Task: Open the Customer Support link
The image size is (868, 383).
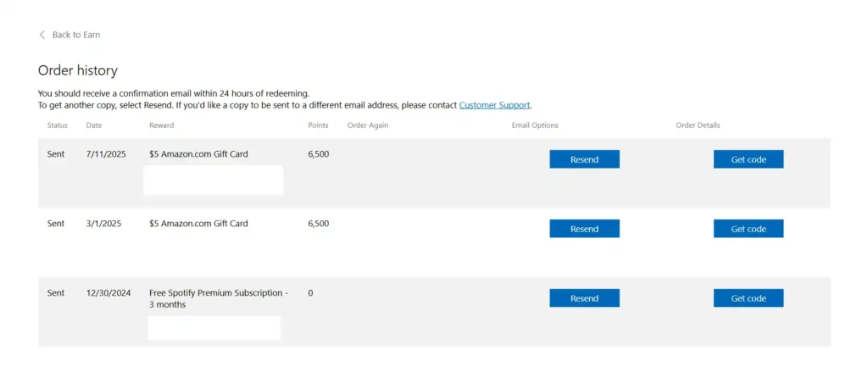Action: pos(494,105)
